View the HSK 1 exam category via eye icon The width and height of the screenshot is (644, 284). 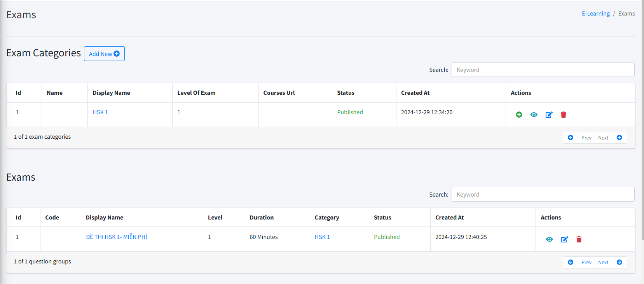coord(534,115)
